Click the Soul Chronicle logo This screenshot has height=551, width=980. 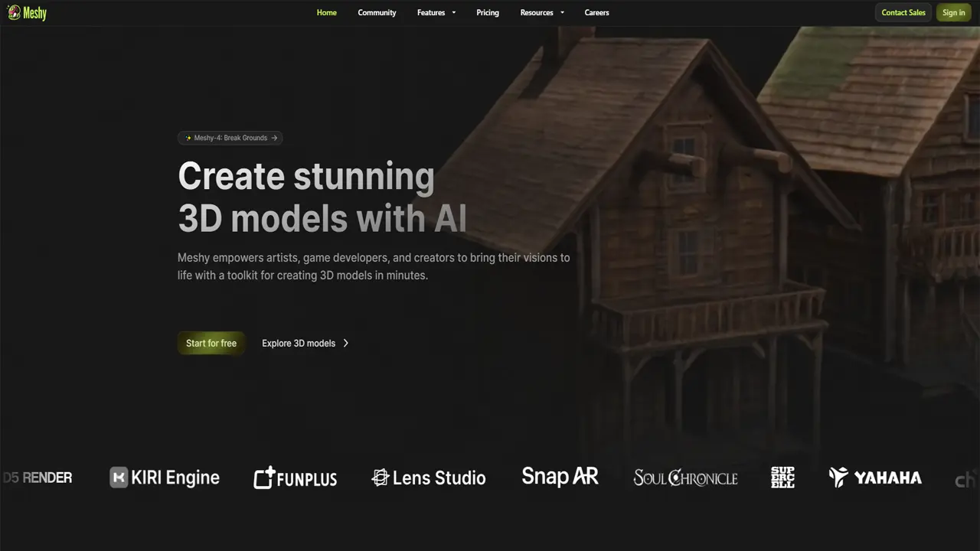[685, 478]
